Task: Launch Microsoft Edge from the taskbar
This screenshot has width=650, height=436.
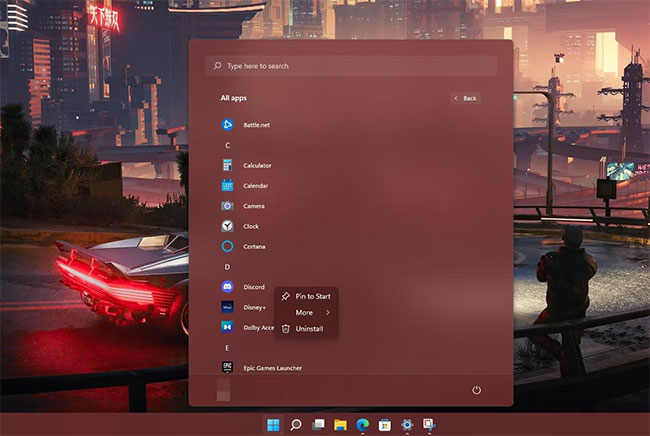Action: [362, 425]
